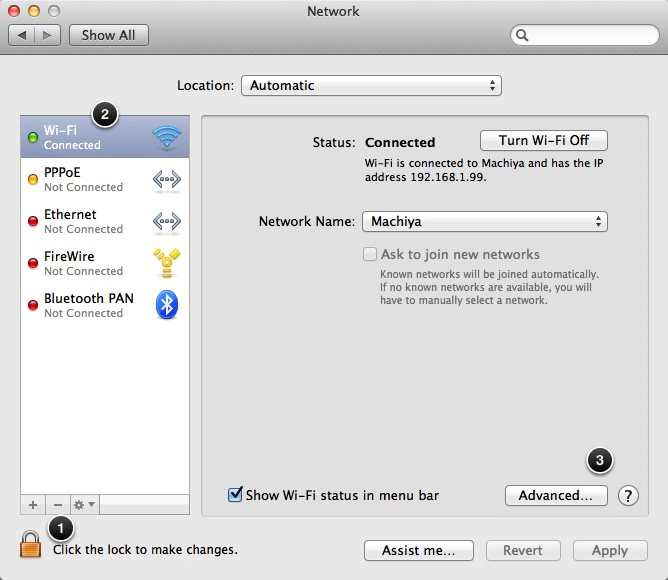
Task: Click the Apply button
Action: click(610, 550)
